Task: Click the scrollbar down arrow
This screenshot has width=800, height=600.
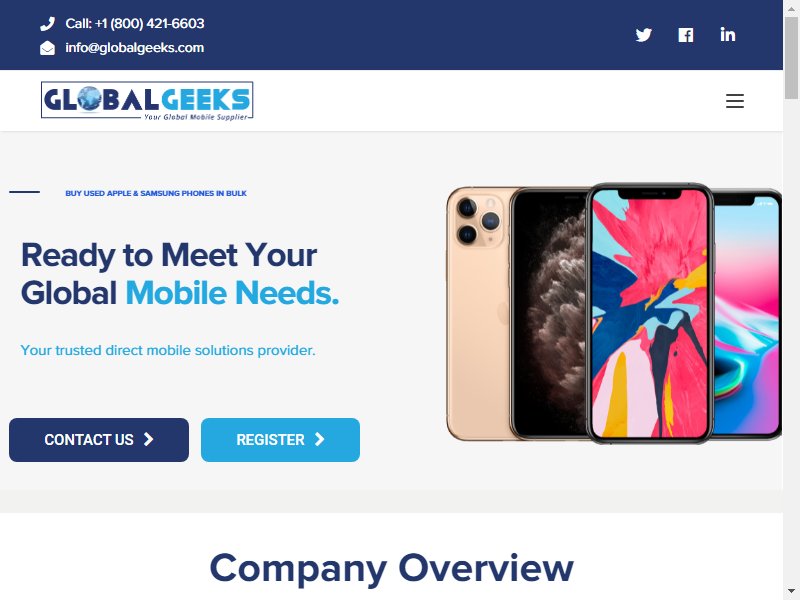Action: click(x=791, y=592)
